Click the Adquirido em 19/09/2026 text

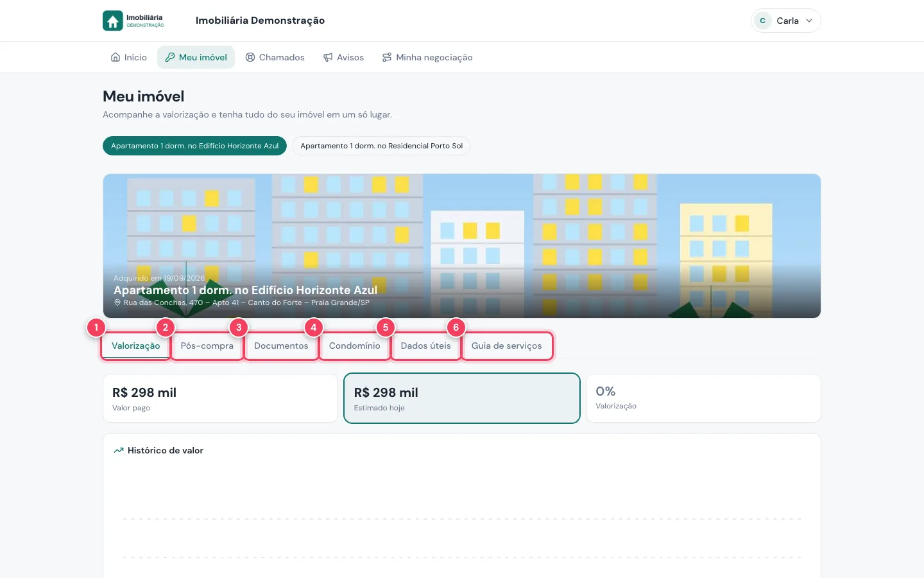tap(159, 278)
